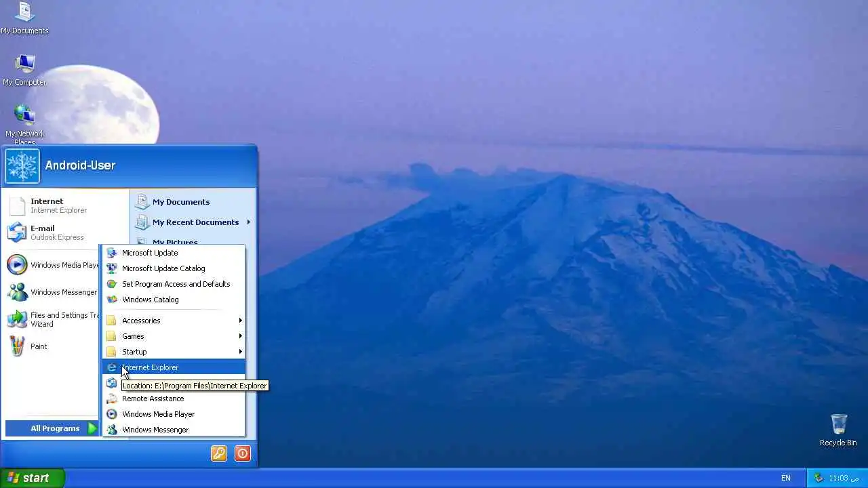Open My Computer desktop icon
868x488 pixels.
pyautogui.click(x=24, y=70)
